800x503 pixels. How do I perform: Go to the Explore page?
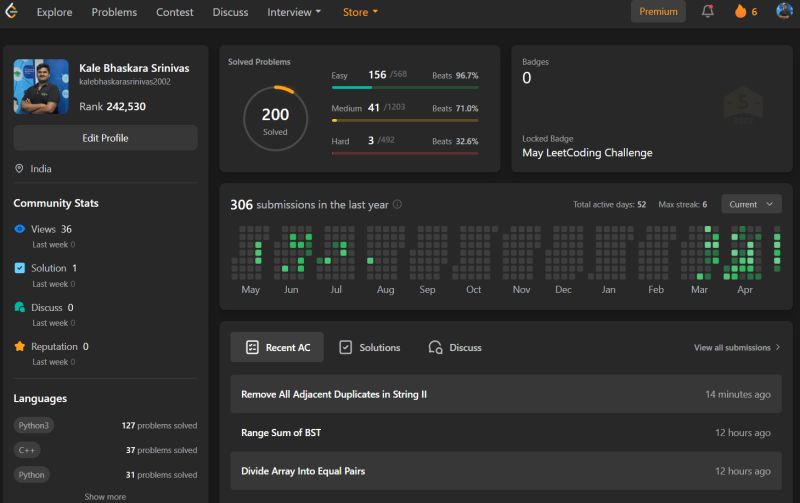pos(54,12)
